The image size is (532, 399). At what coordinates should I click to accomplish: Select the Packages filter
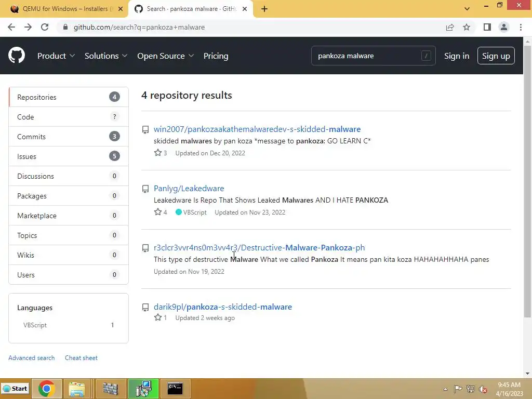point(69,196)
